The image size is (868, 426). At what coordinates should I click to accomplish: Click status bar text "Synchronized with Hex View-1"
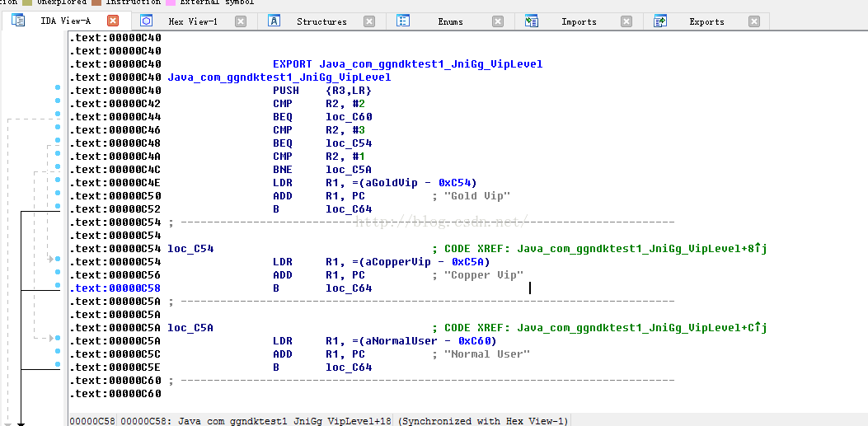click(482, 422)
